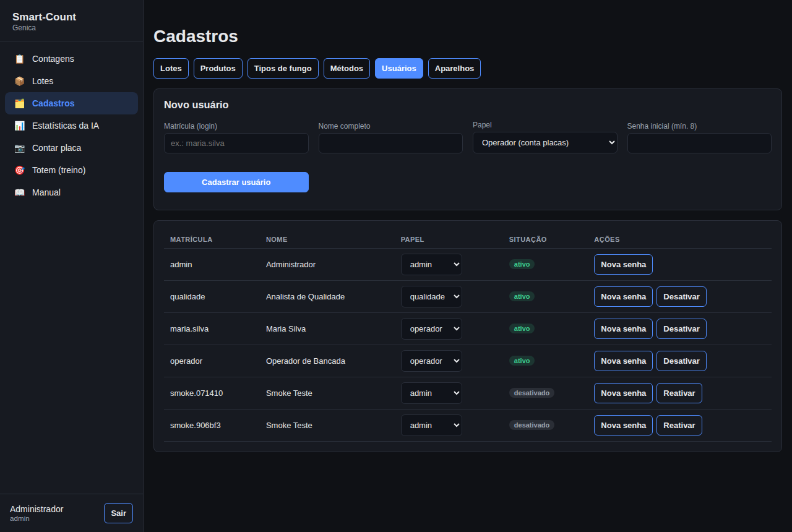Change the role dropdown for maria.silva

431,328
